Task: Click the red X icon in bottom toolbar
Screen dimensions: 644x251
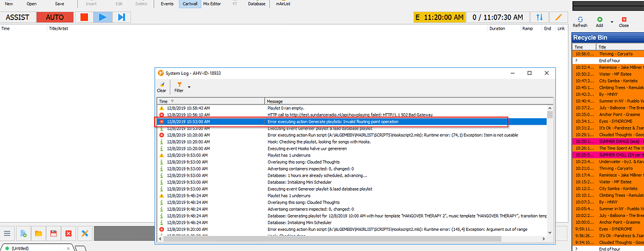Action: pyautogui.click(x=69, y=233)
